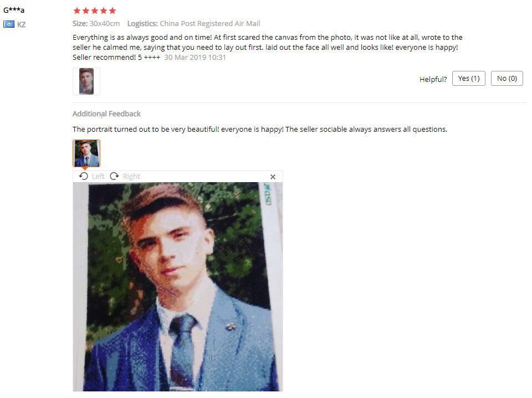Image resolution: width=532 pixels, height=398 pixels.
Task: Click the review date 30 Mar 2019
Action: tap(195, 57)
